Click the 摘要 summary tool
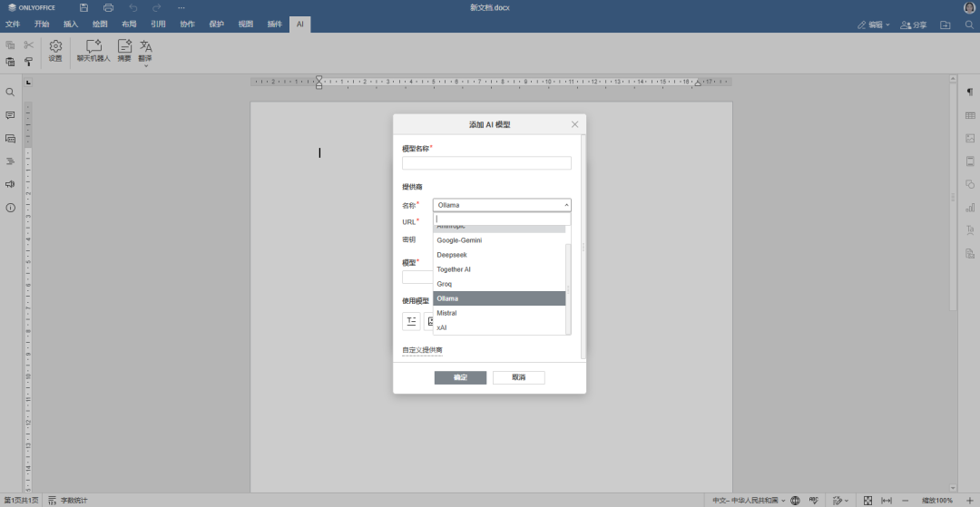 (x=124, y=51)
